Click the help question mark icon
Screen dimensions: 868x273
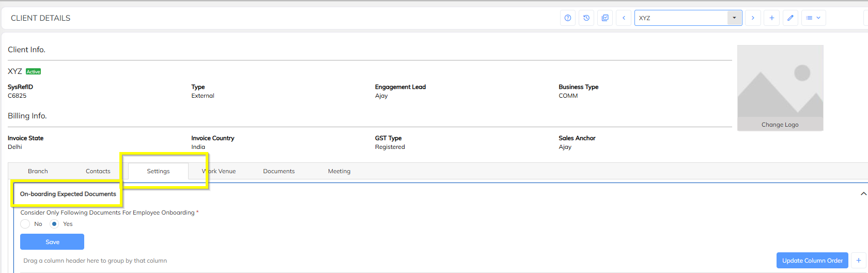[568, 18]
